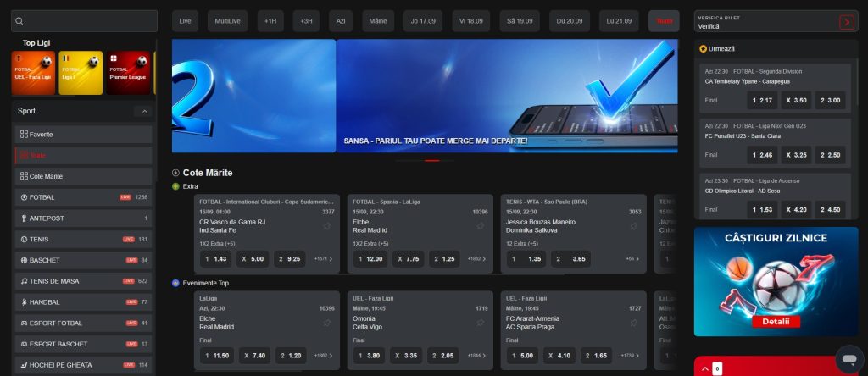Viewport: 868px width, 376px height.
Task: Expand +1571 markets for Vasco da Gama
Action: pos(323,259)
